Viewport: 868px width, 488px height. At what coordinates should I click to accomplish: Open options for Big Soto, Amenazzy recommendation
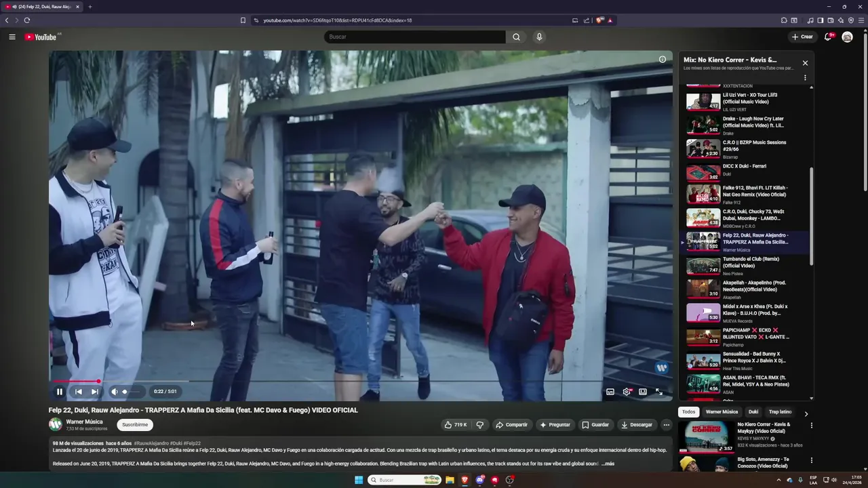point(811,460)
